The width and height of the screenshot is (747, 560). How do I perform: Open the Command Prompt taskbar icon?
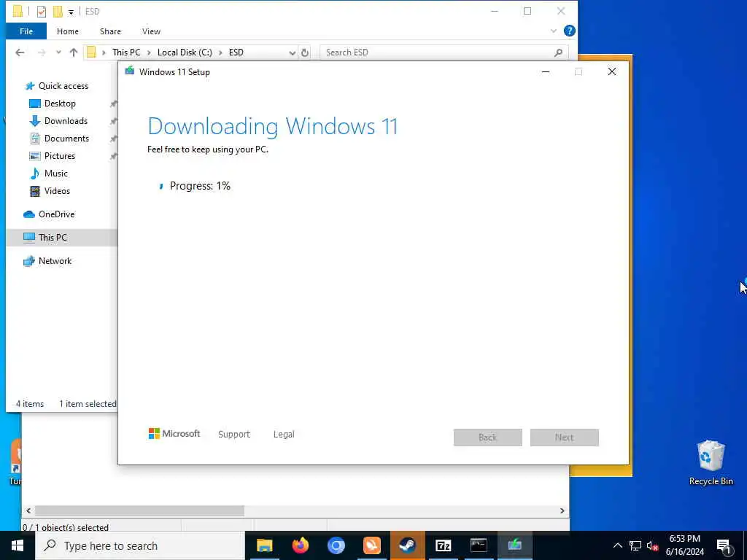479,545
